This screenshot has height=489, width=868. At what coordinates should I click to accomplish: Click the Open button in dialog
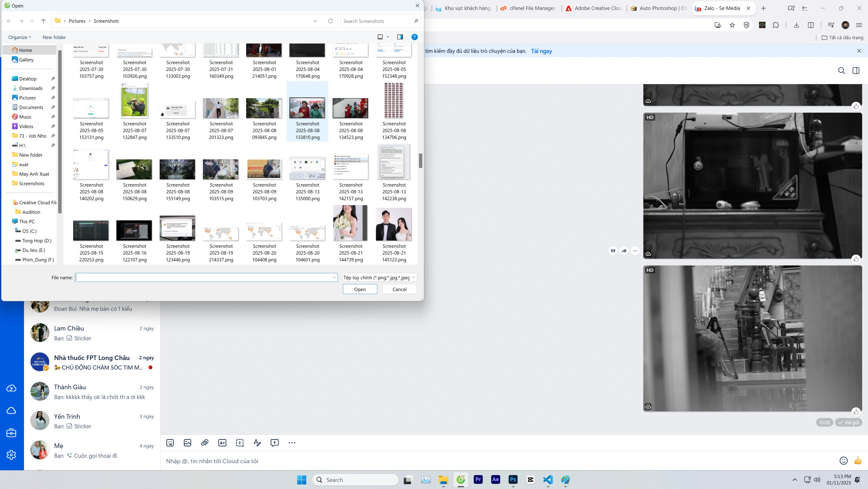point(360,289)
